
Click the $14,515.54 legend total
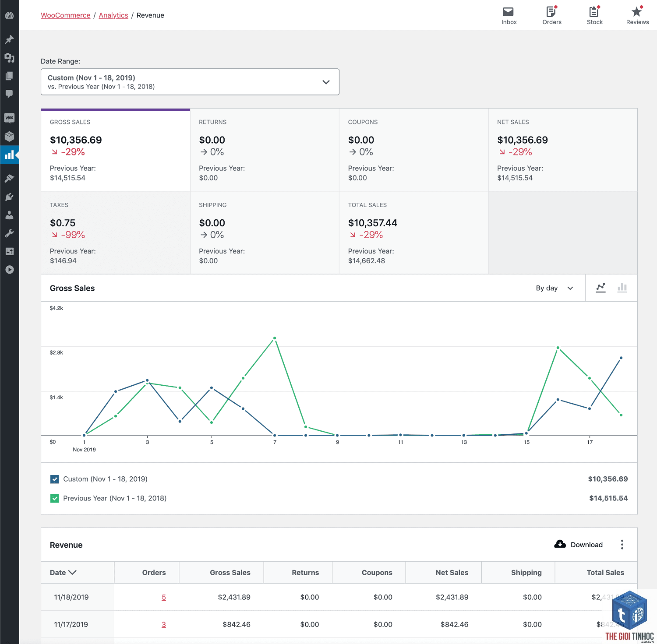click(608, 498)
